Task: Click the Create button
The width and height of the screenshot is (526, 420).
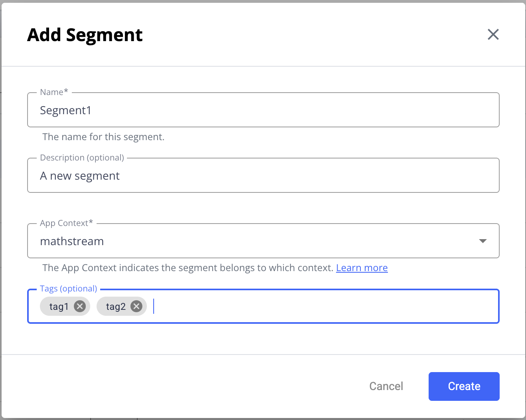Action: pos(464,386)
